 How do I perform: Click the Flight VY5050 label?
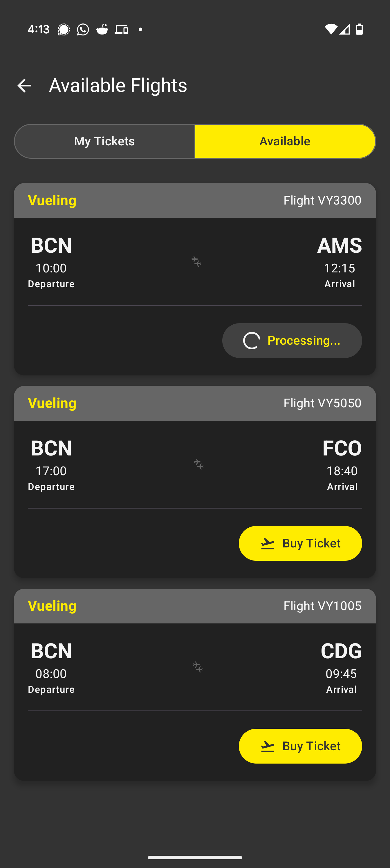click(x=322, y=403)
